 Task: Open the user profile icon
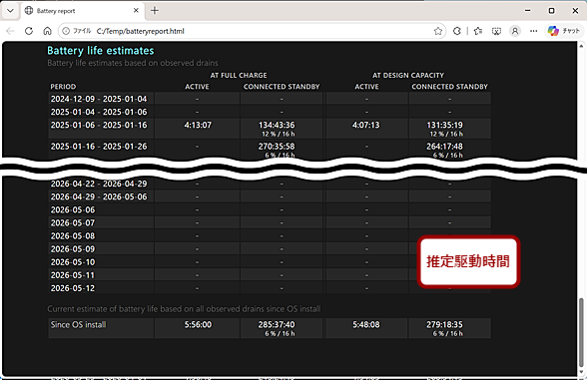(x=515, y=31)
